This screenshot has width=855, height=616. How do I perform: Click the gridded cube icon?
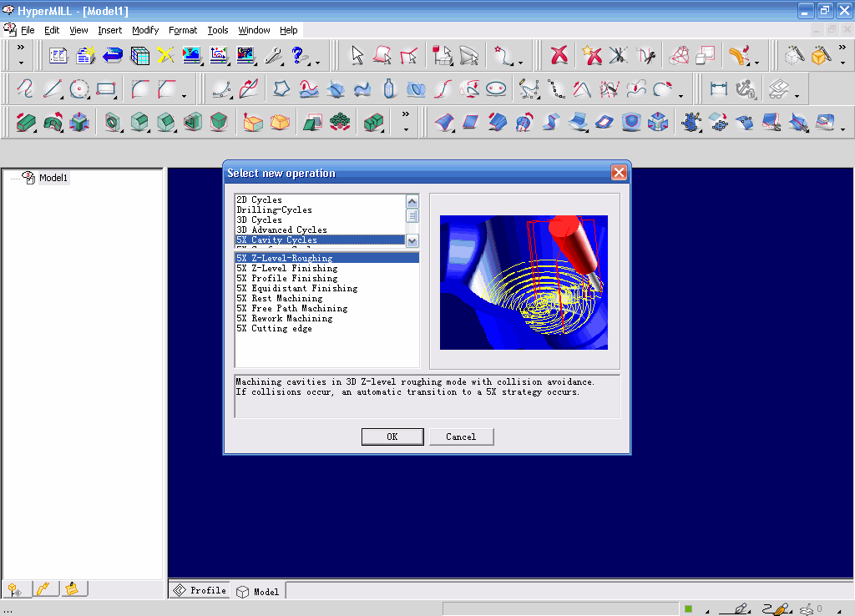(x=139, y=56)
